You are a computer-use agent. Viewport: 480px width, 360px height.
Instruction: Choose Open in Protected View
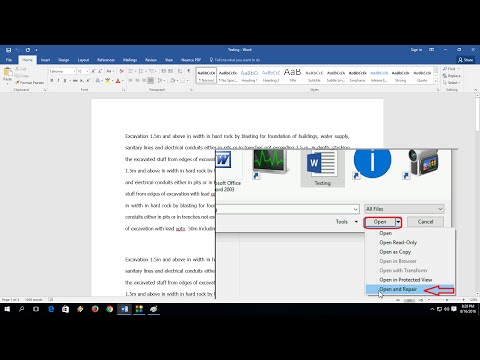click(x=405, y=280)
